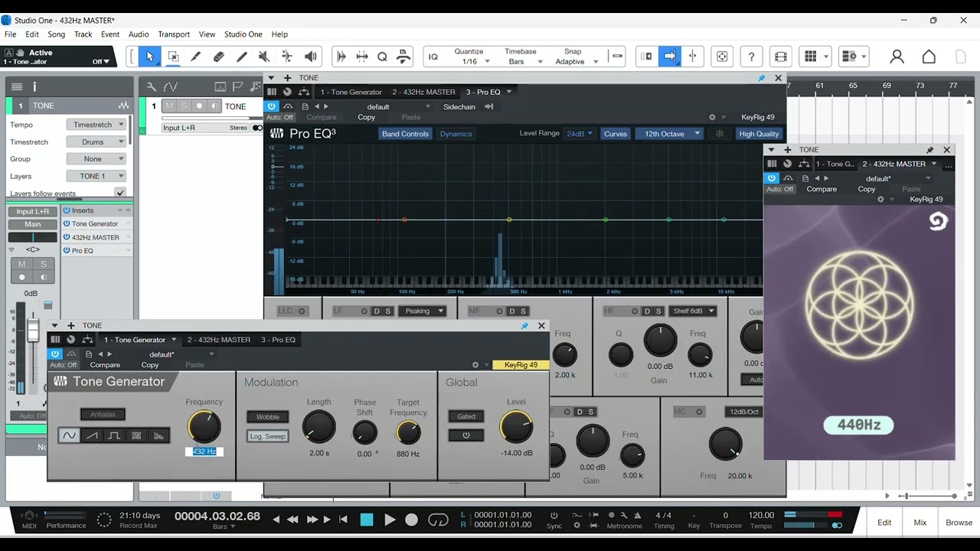Click the Tone Generator Level knob

coord(516,427)
